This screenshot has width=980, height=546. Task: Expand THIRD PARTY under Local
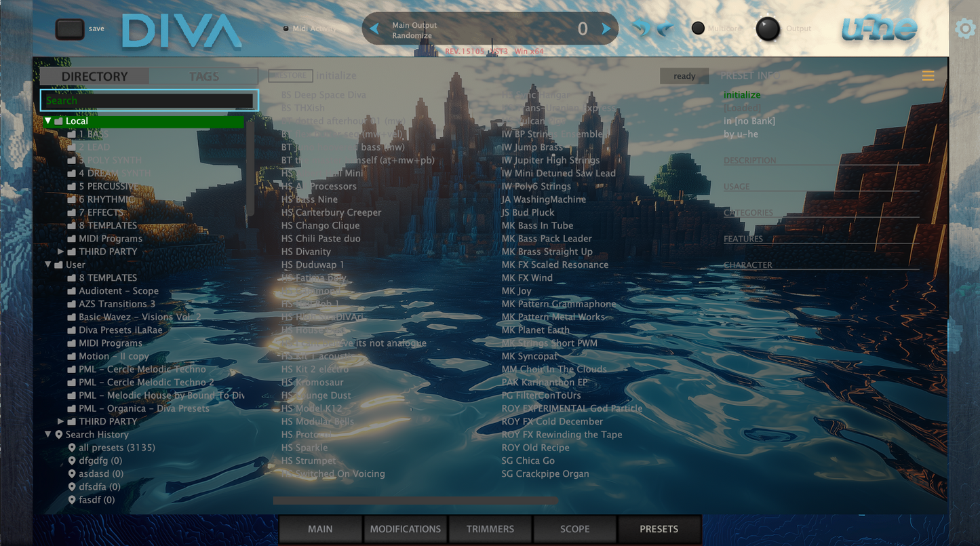(x=61, y=252)
